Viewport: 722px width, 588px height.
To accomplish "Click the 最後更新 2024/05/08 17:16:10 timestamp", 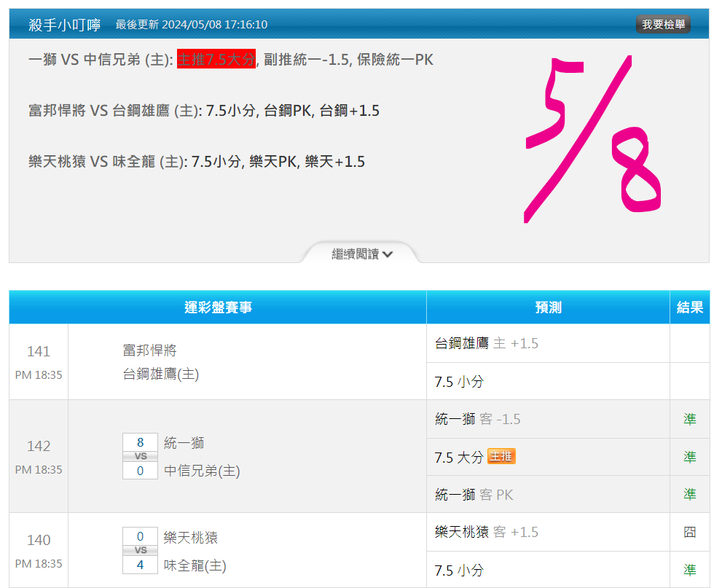I will [x=192, y=24].
